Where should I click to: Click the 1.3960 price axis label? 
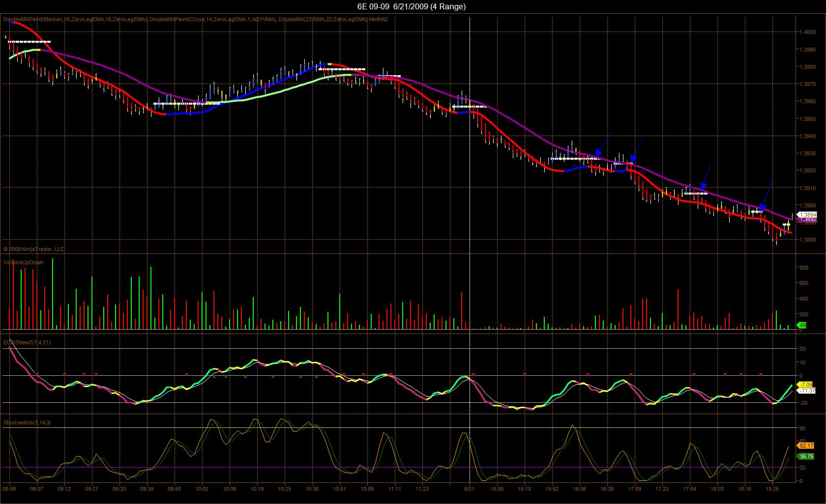(x=807, y=101)
